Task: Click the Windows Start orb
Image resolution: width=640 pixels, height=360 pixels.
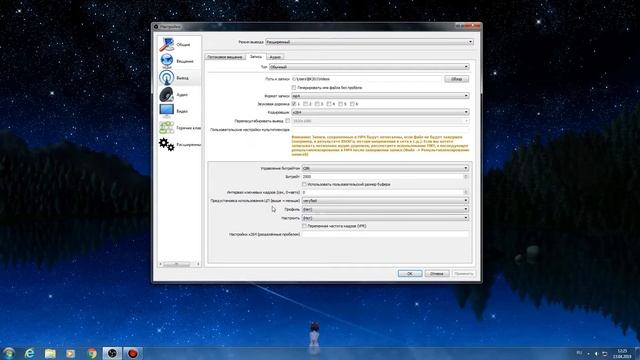Action: coord(9,353)
